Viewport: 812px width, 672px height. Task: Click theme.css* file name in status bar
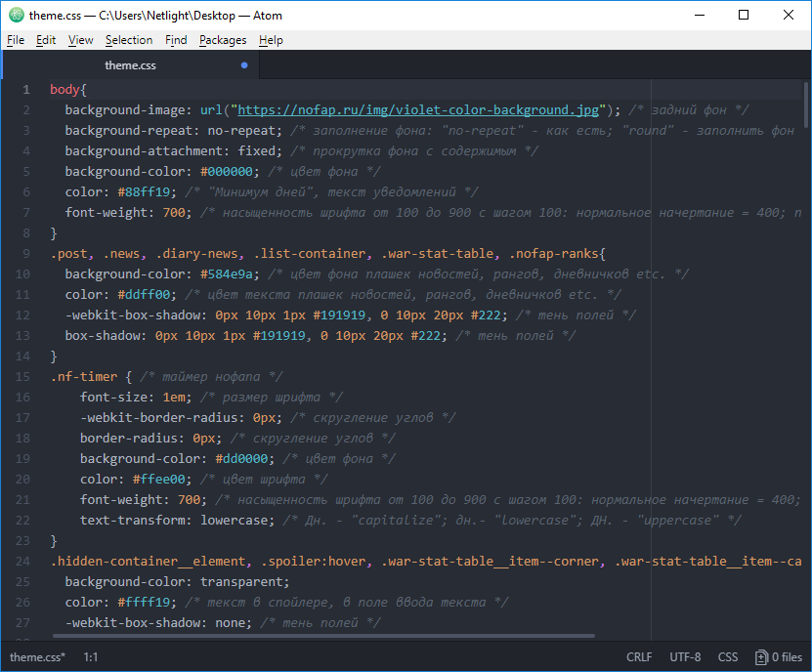click(38, 657)
